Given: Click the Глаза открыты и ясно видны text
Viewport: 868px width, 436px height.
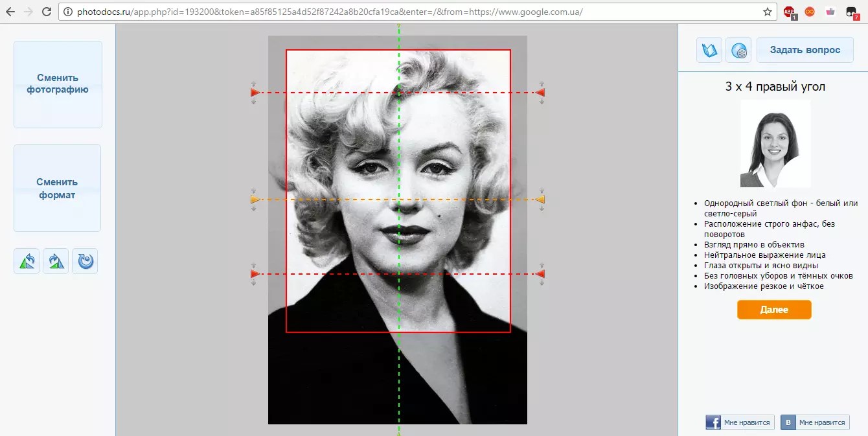Looking at the screenshot, I should pos(761,265).
